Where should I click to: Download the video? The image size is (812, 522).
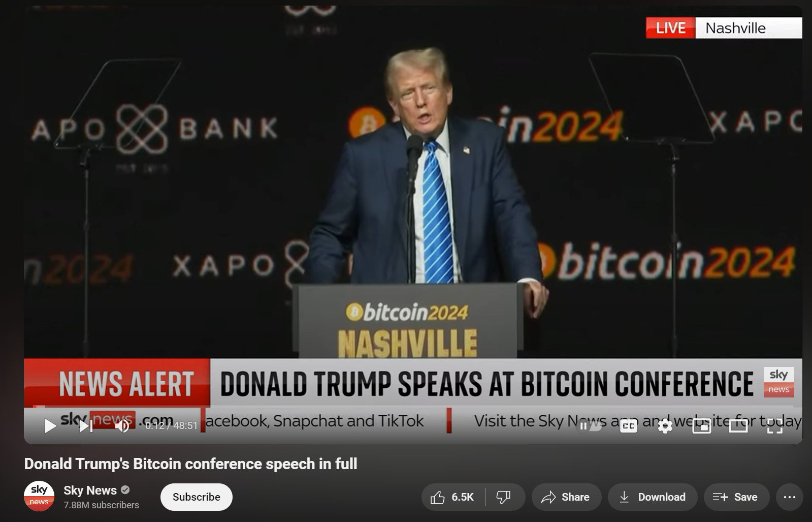tap(653, 497)
